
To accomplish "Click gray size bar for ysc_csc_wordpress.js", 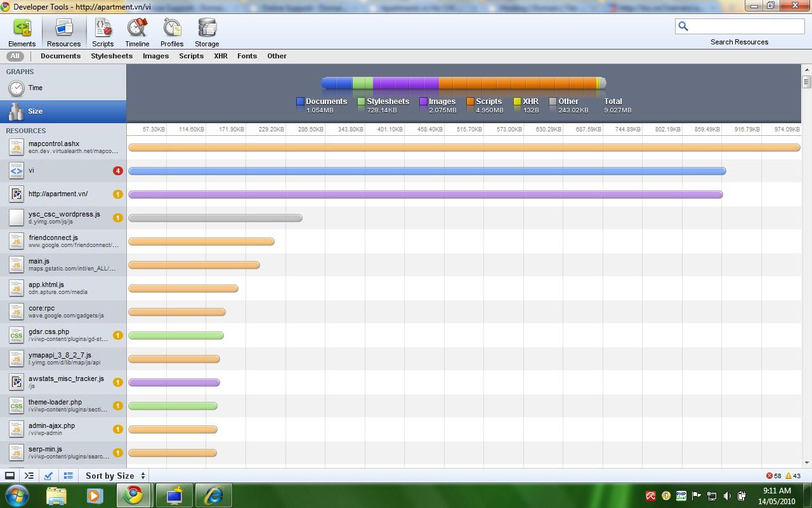I will 215,218.
